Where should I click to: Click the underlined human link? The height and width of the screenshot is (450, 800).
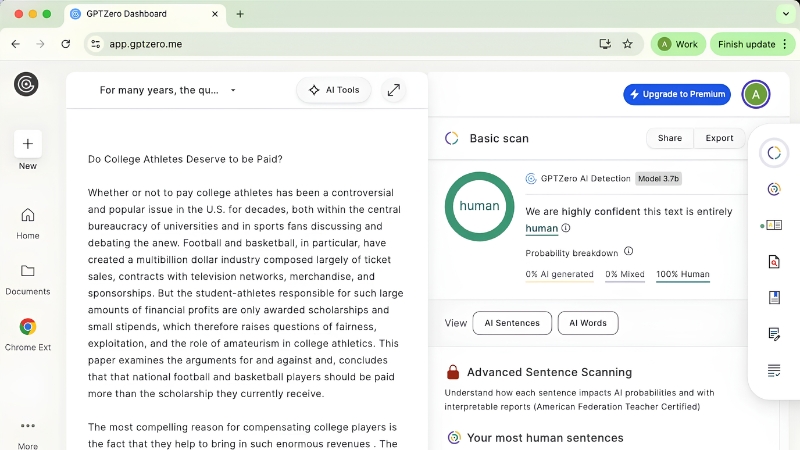[x=541, y=229]
